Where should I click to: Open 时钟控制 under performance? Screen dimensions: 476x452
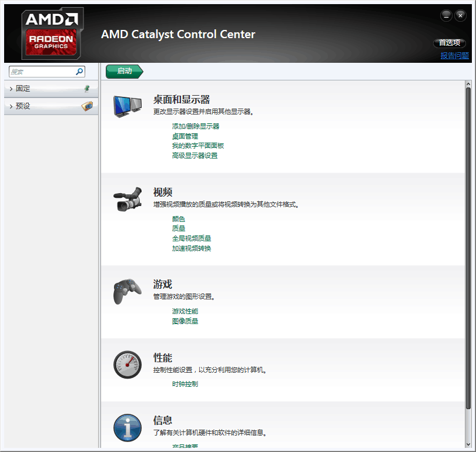185,384
